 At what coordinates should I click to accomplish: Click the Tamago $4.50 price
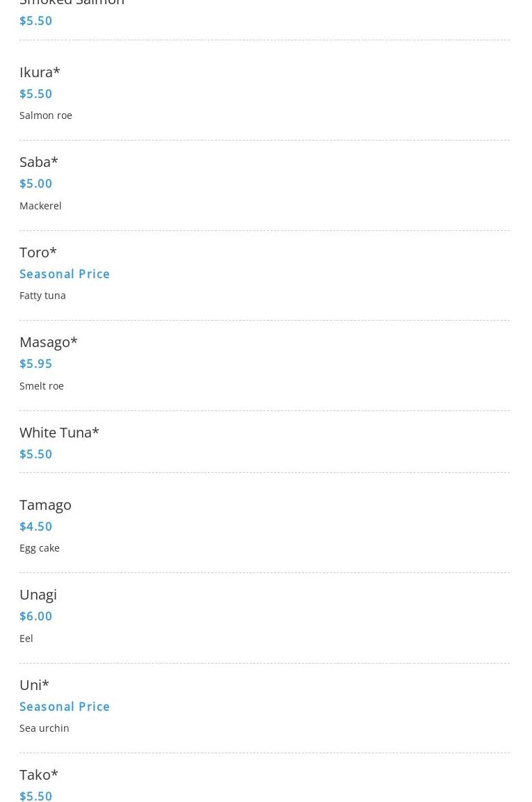click(35, 527)
